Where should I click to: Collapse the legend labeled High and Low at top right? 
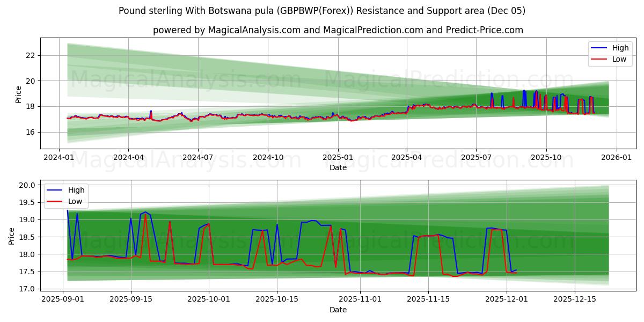tap(610, 53)
